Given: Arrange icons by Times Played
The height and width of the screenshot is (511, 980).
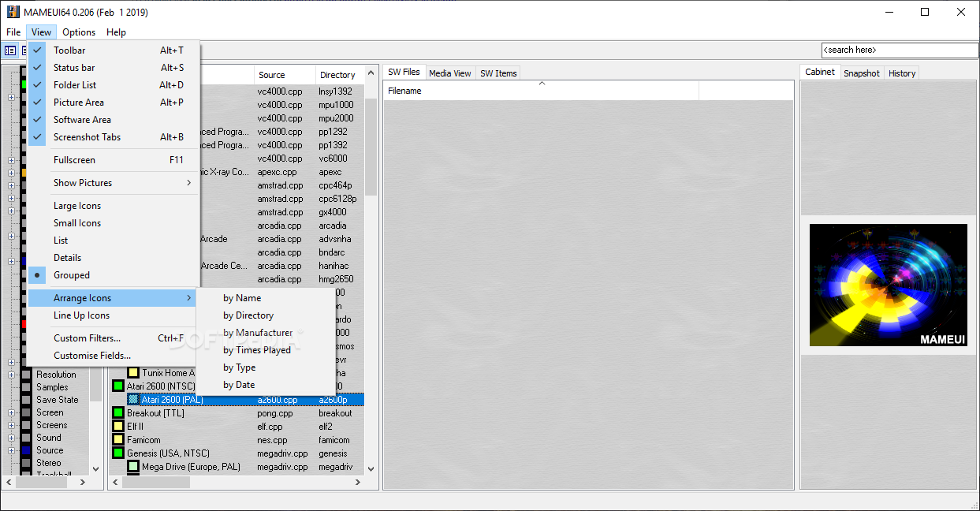Looking at the screenshot, I should (266, 350).
